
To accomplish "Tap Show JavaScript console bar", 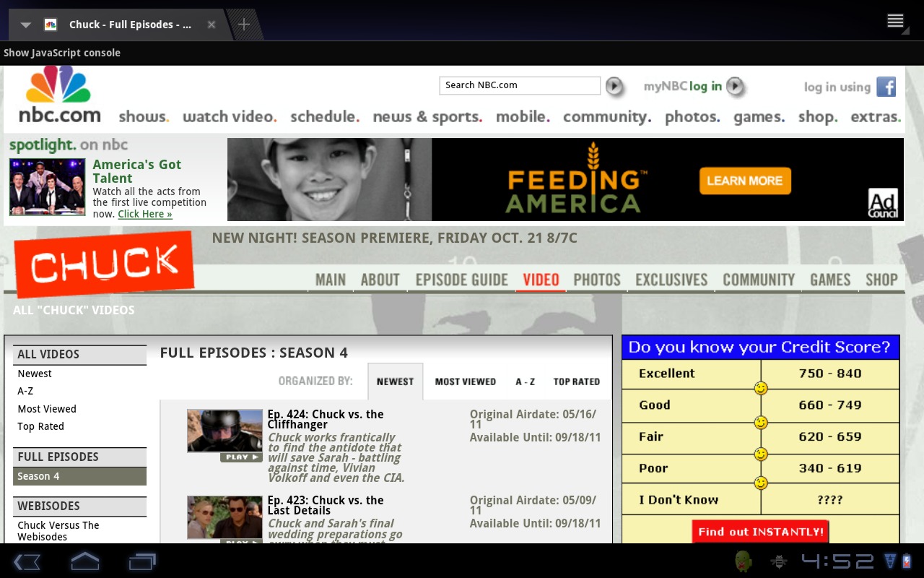I will 462,53.
